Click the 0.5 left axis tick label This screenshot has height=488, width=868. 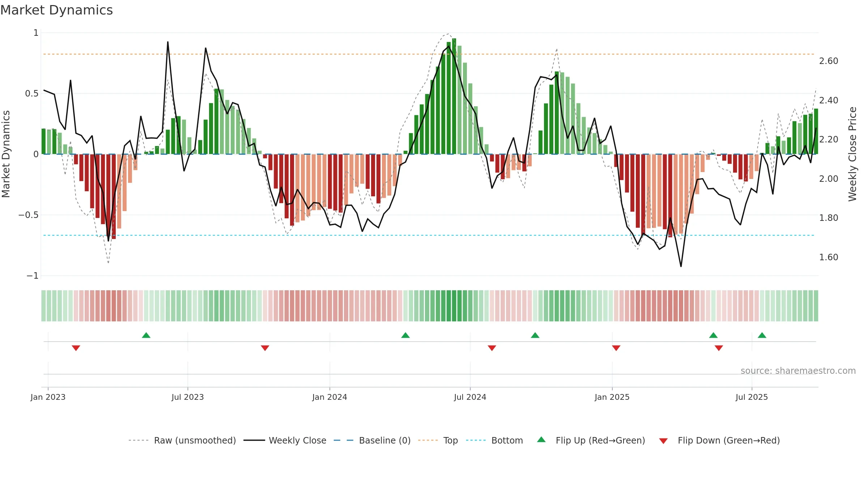[31, 94]
